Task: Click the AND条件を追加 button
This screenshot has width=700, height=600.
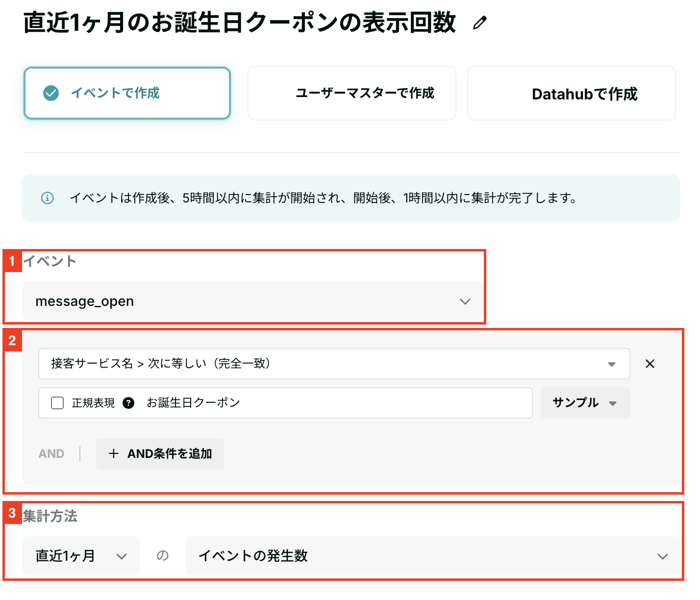Action: click(160, 454)
